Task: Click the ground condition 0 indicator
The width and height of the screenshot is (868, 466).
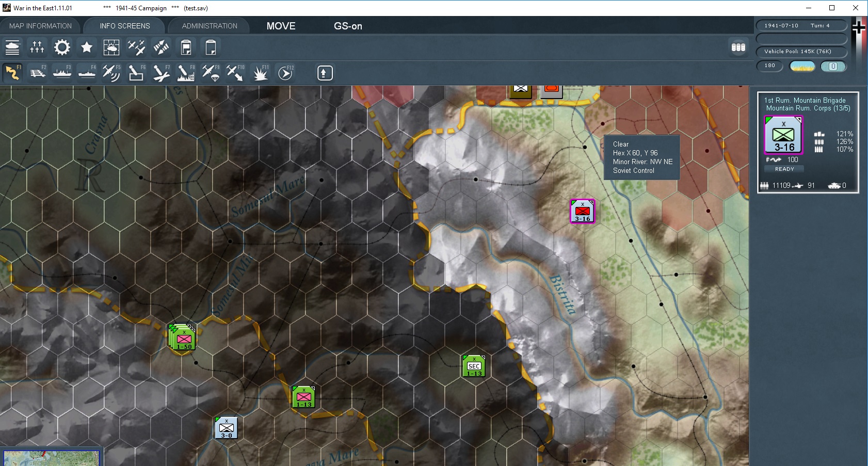Action: 833,66
